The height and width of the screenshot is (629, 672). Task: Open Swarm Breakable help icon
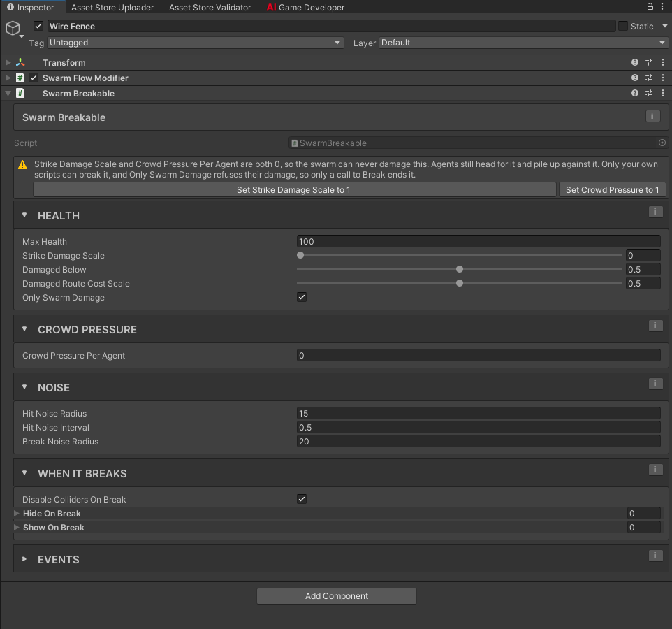coord(635,93)
